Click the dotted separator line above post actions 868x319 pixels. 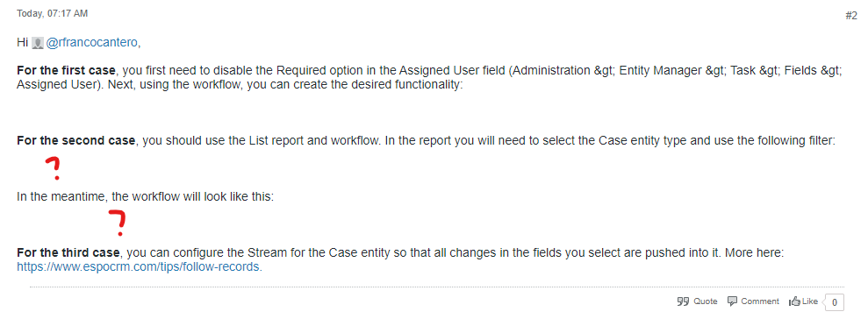[x=437, y=287]
